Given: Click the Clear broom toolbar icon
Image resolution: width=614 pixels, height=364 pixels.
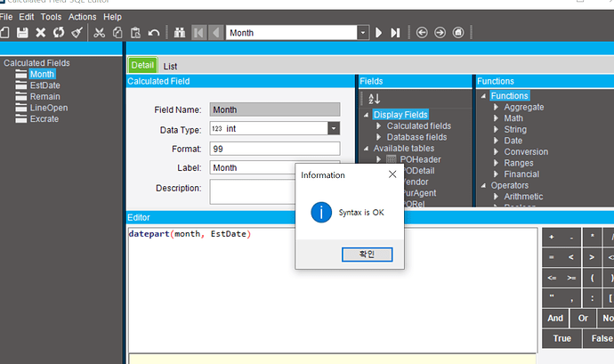Looking at the screenshot, I should pyautogui.click(x=77, y=33).
